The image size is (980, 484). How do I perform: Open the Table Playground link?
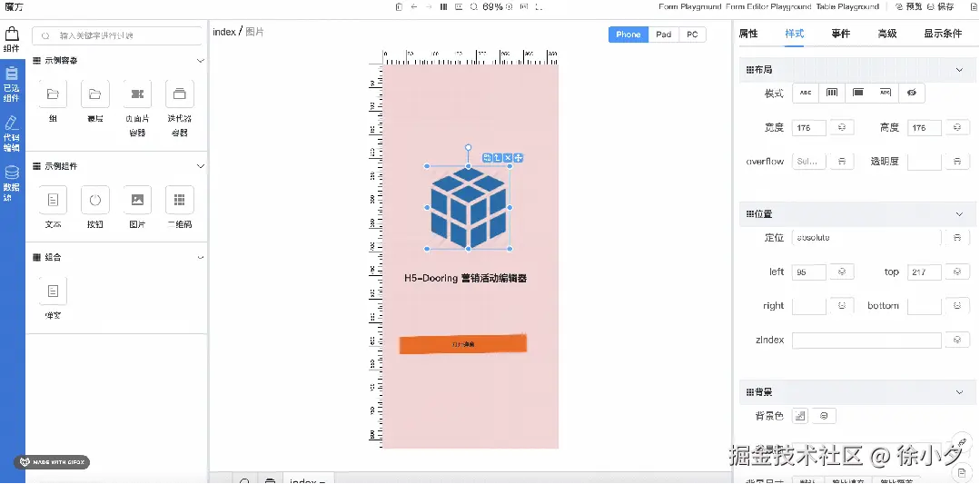tap(846, 7)
